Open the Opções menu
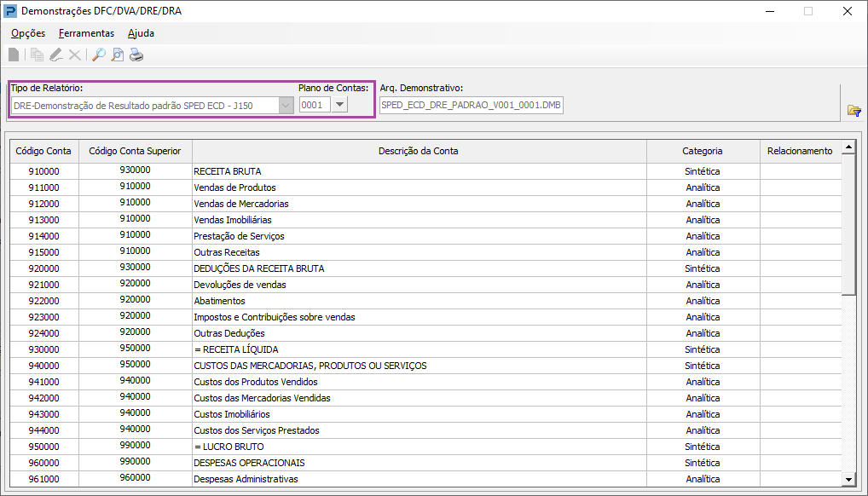 click(x=27, y=33)
